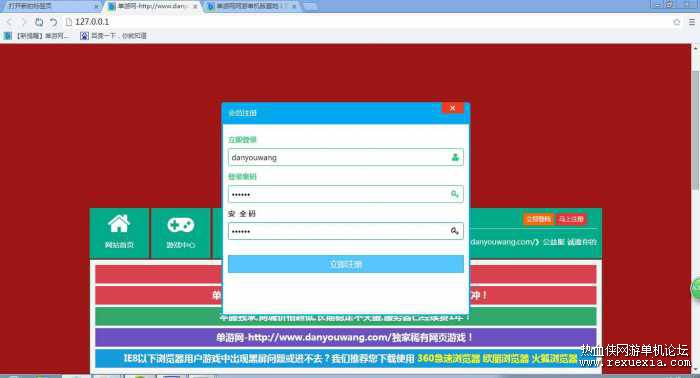The width and height of the screenshot is (700, 378).
Task: Go forward with the browser forward arrow
Action: click(x=24, y=22)
